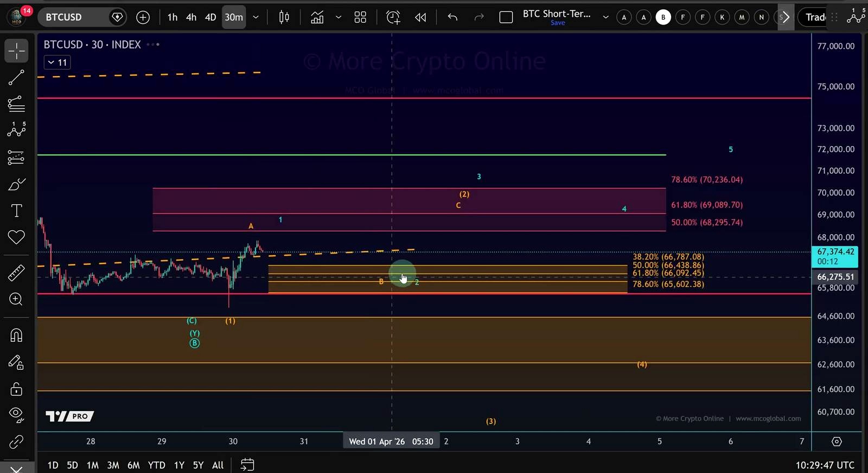
Task: Click the fullscreen layout square icon
Action: pos(506,17)
